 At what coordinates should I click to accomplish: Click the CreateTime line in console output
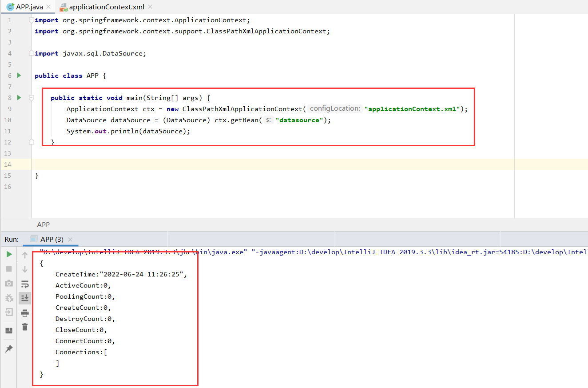[x=121, y=274]
